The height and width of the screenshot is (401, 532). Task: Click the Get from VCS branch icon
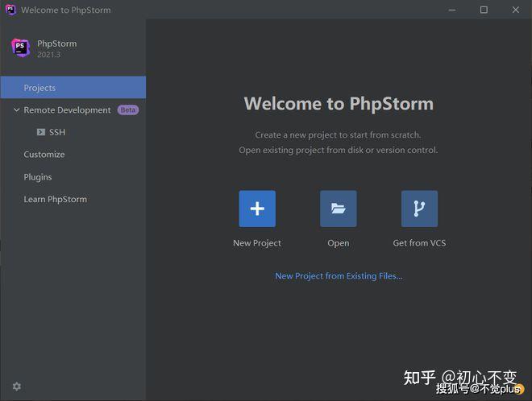tap(419, 209)
